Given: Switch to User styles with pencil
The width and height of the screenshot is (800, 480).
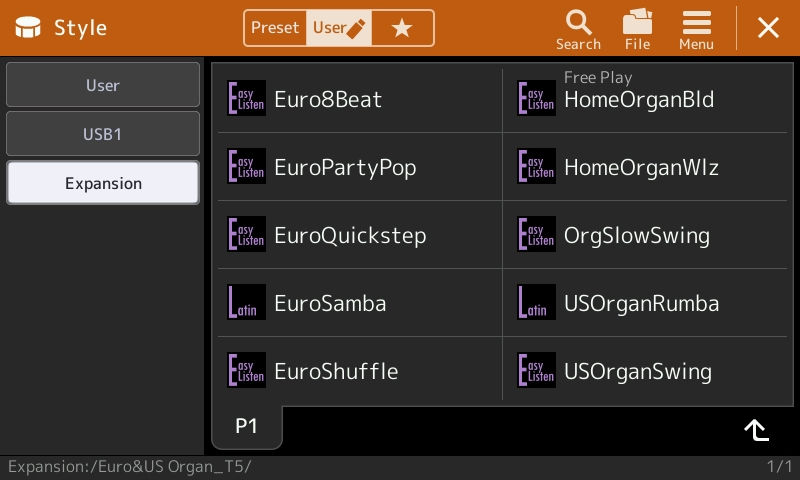Looking at the screenshot, I should (x=339, y=28).
